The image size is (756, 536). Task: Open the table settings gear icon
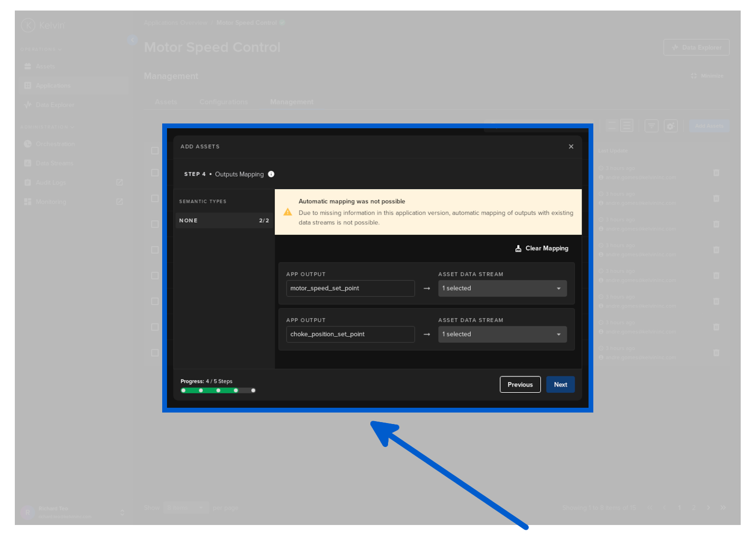click(671, 126)
